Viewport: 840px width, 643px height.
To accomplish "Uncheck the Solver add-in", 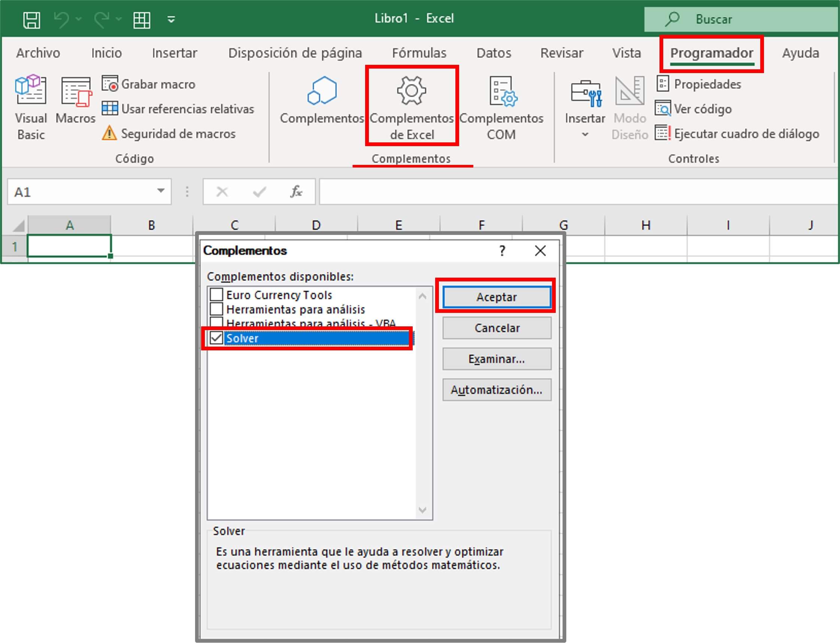I will [217, 338].
